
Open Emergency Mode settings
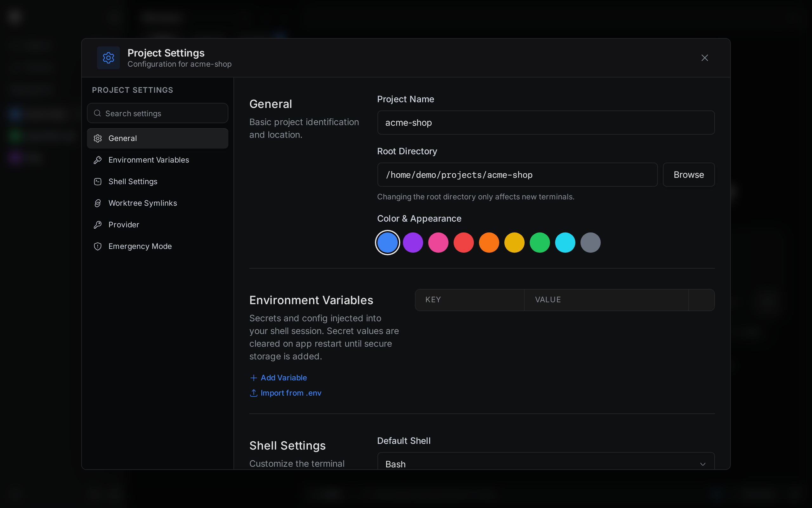(157, 246)
